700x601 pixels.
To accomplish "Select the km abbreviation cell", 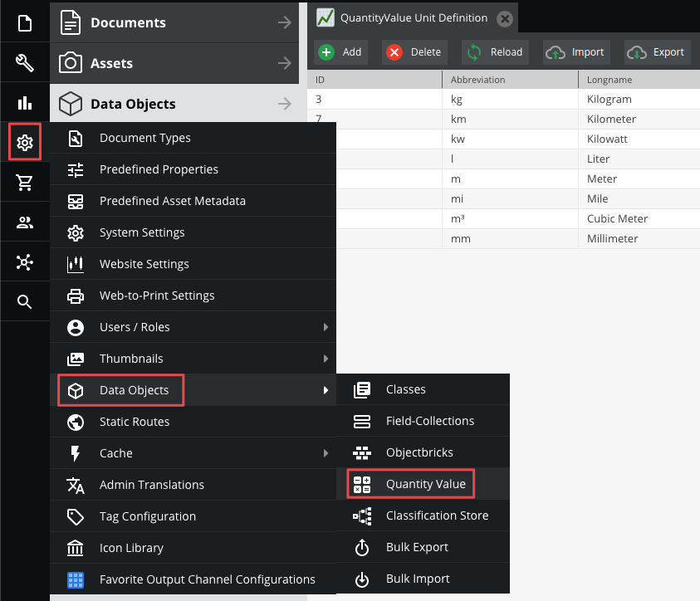I will 510,120.
